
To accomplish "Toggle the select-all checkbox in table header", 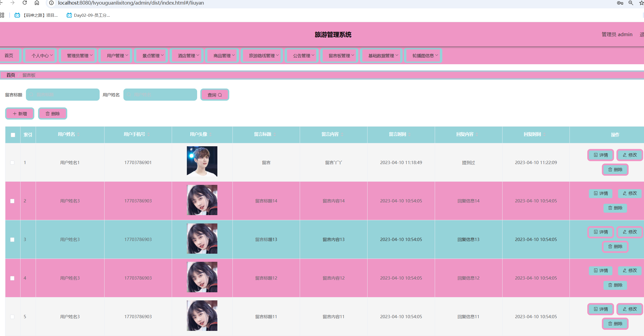I will point(13,135).
